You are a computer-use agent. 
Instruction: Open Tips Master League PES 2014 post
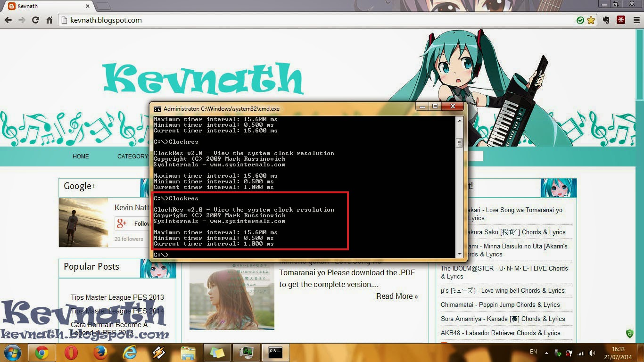117,311
